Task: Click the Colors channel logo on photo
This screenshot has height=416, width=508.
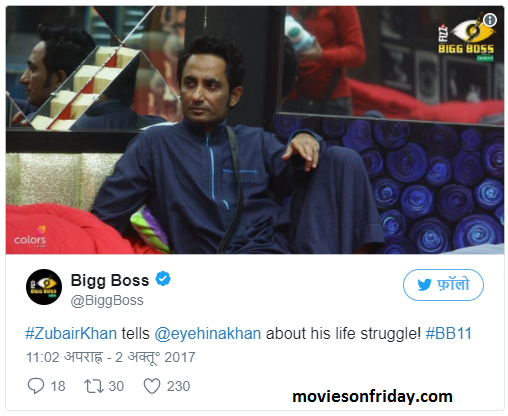Action: click(30, 236)
